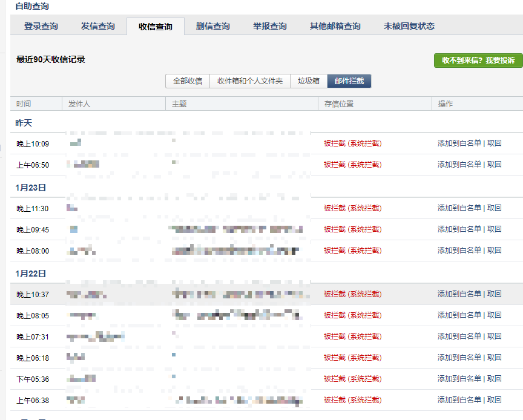Show the 垃圾箱 filter

[309, 81]
